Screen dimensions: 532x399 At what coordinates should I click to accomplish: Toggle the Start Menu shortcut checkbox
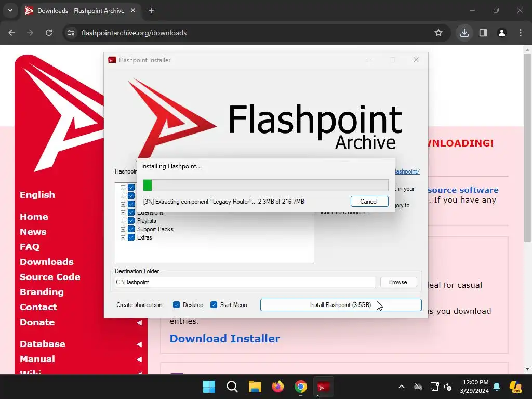click(x=214, y=304)
